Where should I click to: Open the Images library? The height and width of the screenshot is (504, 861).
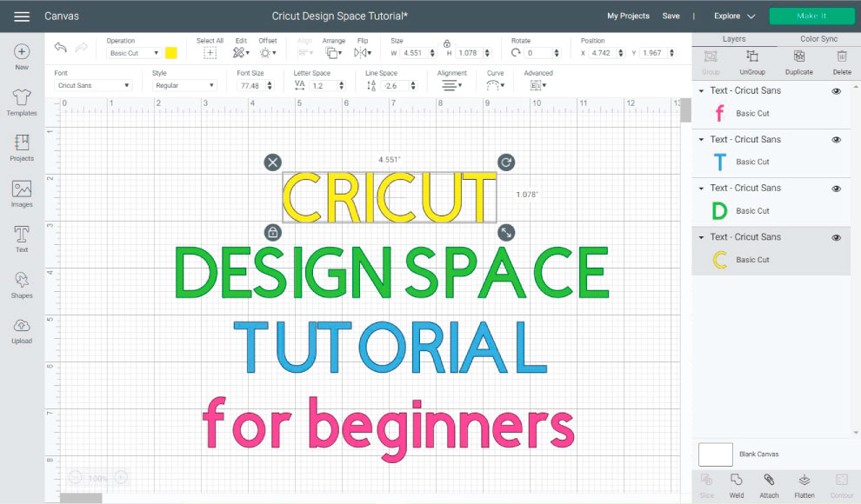22,194
